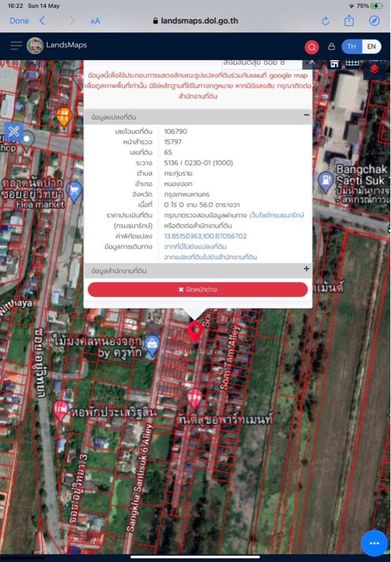Viewport: 391px width, 562px height.
Task: Collapse the land parcel information section
Action: (x=306, y=115)
